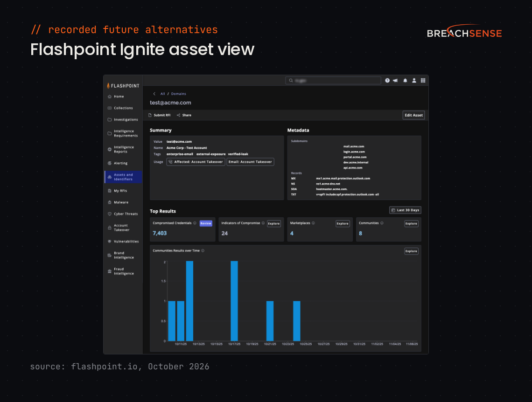This screenshot has width=532, height=402.
Task: Click the enterprise-email tag
Action: (x=180, y=154)
